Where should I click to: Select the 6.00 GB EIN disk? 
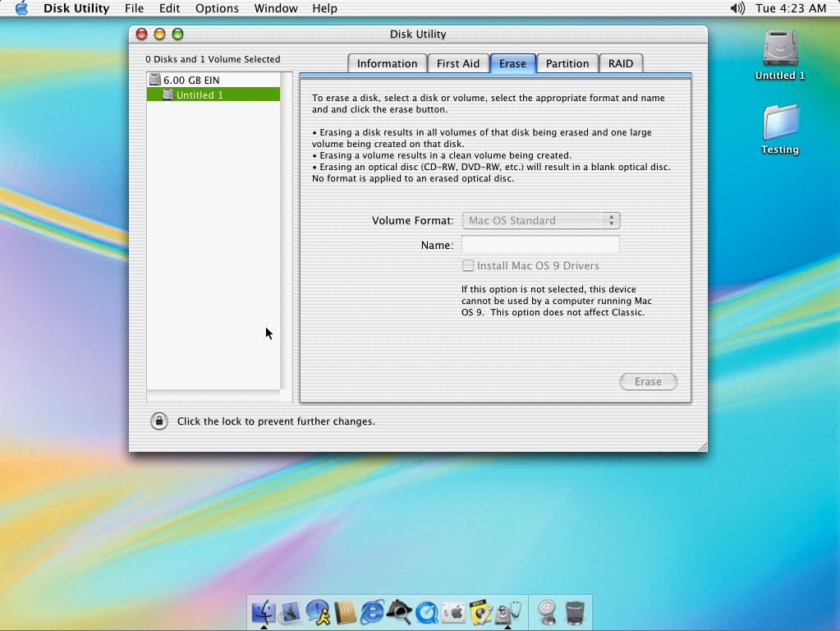point(213,80)
